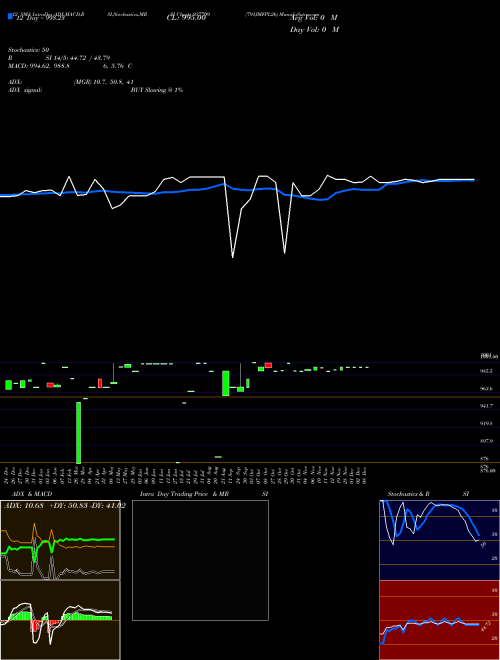Select the '12 Day = 998.23' label
The image size is (500, 660).
(x=40, y=18)
